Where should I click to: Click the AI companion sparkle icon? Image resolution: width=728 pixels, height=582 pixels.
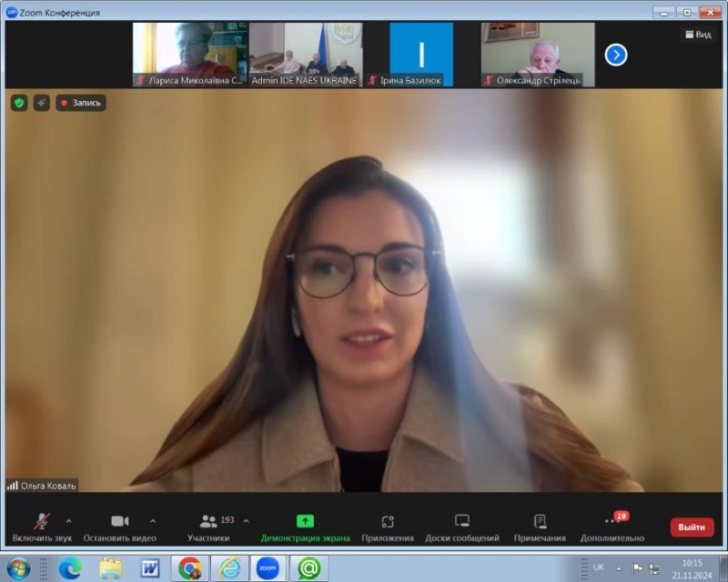[x=42, y=103]
